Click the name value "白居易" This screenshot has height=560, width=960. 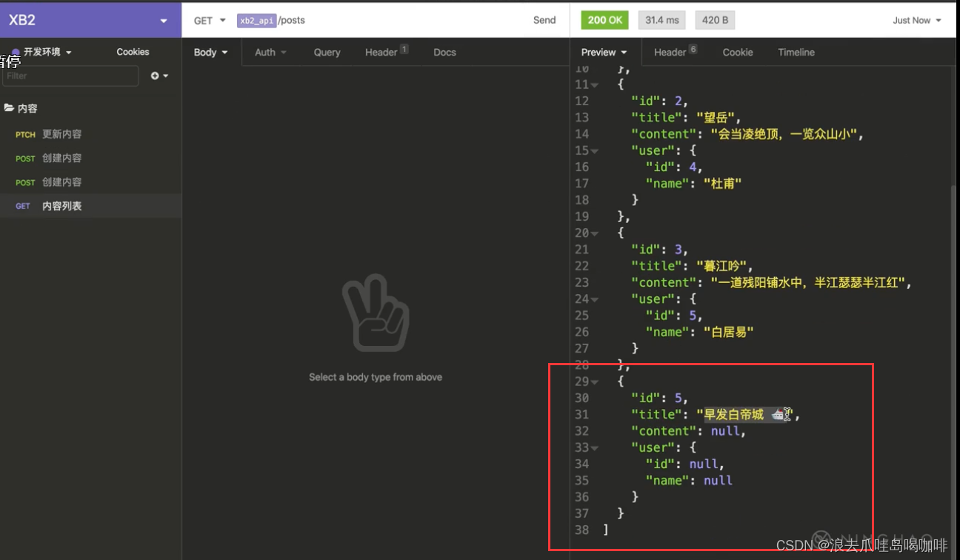(x=728, y=332)
